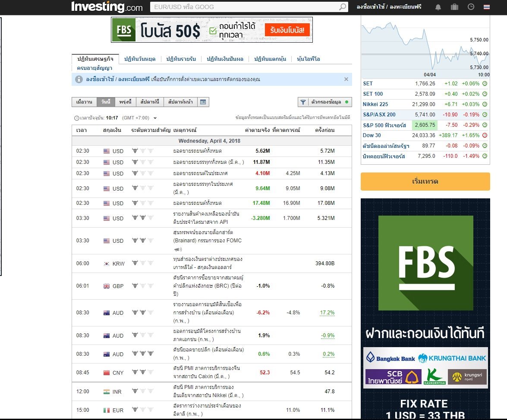Click ลงชื่อเข้าใช้ / ลงทะเบียนฟรี in the top bar
Screen dimensions: 507x420
[x=389, y=7]
